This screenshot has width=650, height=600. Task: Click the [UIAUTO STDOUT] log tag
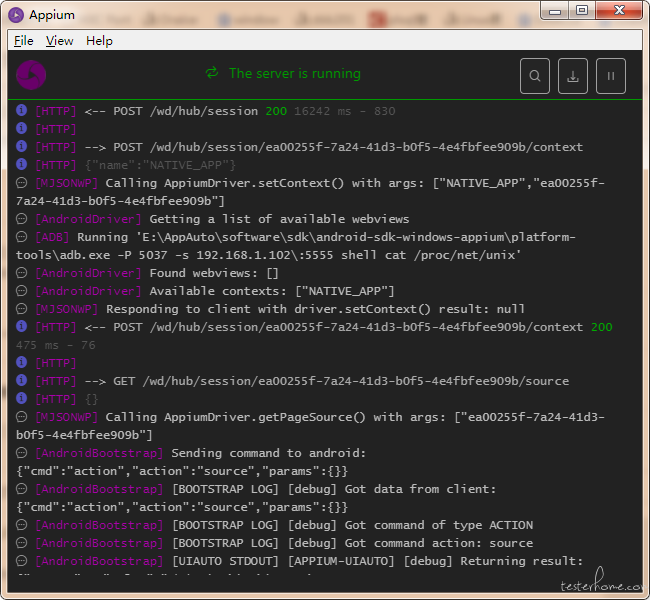tap(226, 561)
